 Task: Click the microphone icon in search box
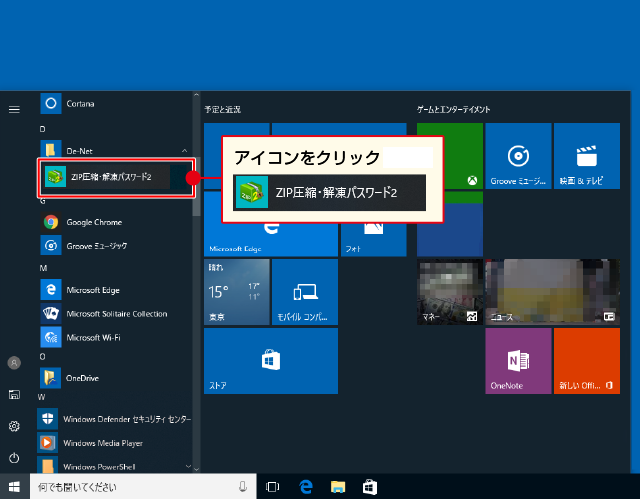click(242, 486)
